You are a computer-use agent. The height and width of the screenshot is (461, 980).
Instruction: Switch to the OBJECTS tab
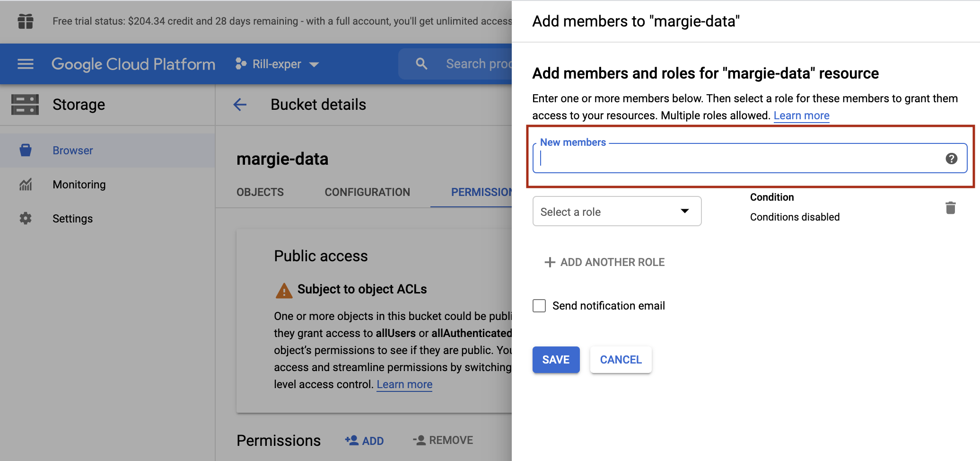coord(260,192)
